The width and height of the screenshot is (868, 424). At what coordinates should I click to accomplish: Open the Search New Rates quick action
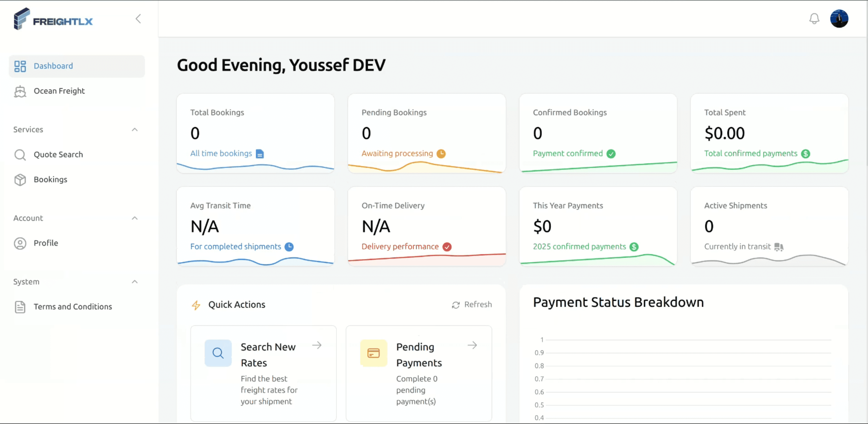pos(268,355)
